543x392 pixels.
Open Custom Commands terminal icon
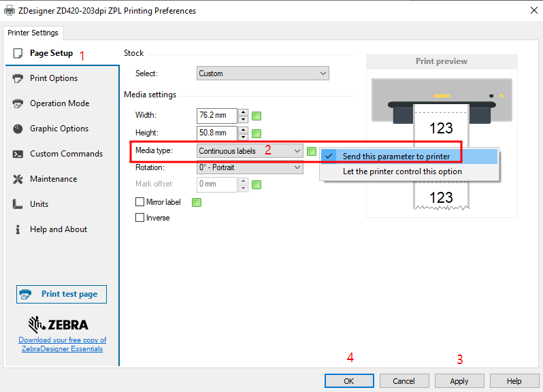[18, 154]
